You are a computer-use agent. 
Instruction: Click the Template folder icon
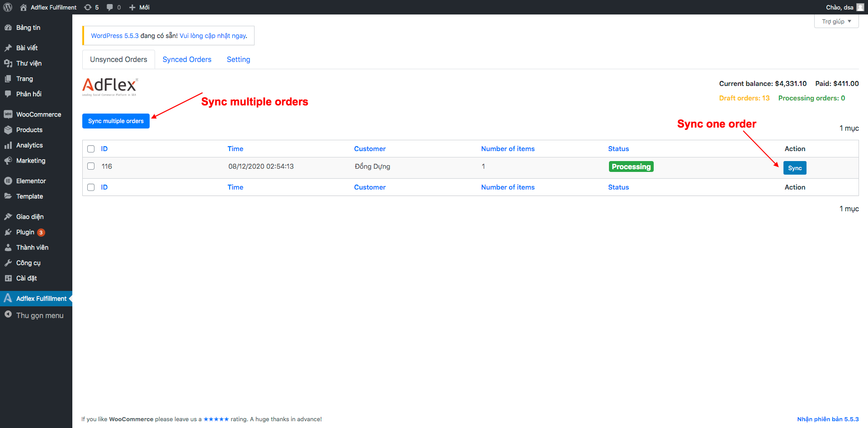(8, 196)
